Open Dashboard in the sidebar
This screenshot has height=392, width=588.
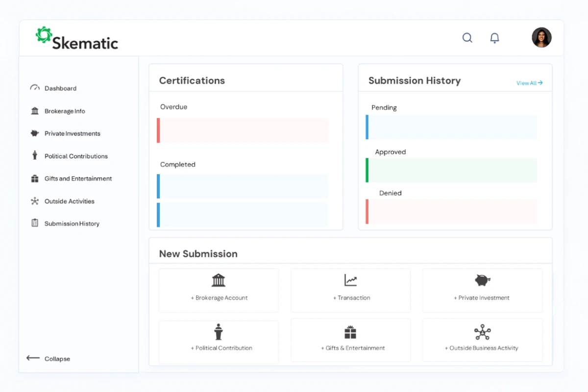point(60,88)
